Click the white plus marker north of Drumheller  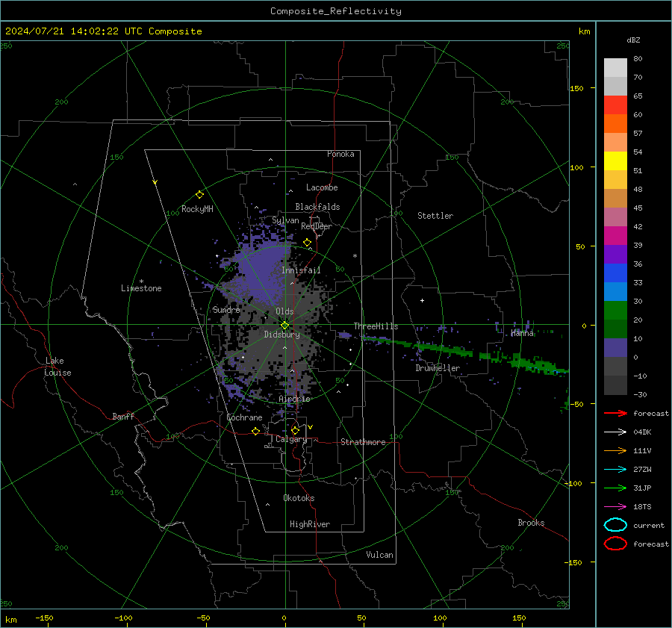coord(422,300)
